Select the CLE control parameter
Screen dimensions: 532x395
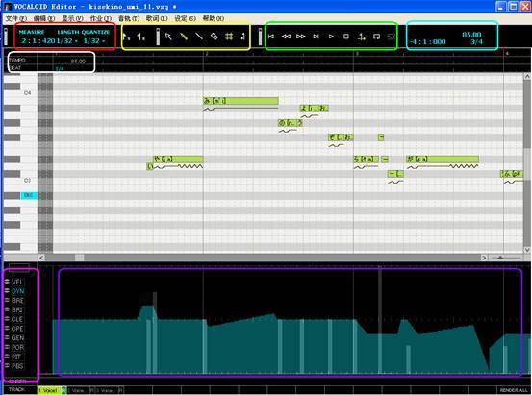click(x=17, y=319)
